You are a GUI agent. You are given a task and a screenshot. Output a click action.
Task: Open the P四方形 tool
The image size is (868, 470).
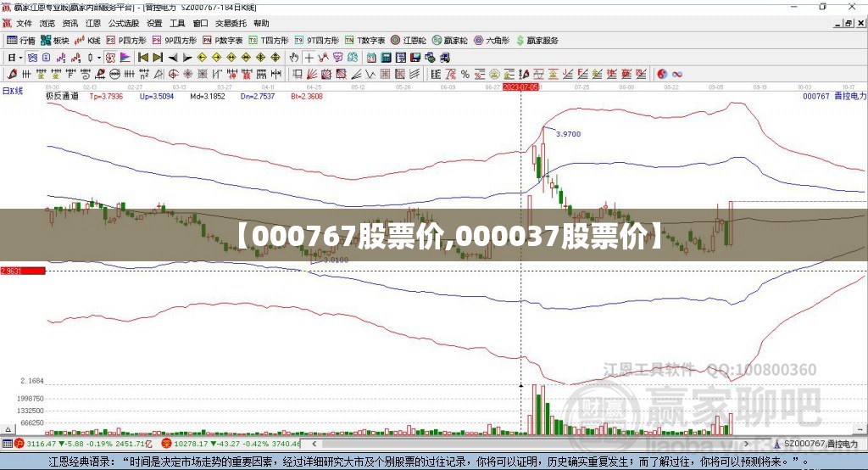click(126, 41)
